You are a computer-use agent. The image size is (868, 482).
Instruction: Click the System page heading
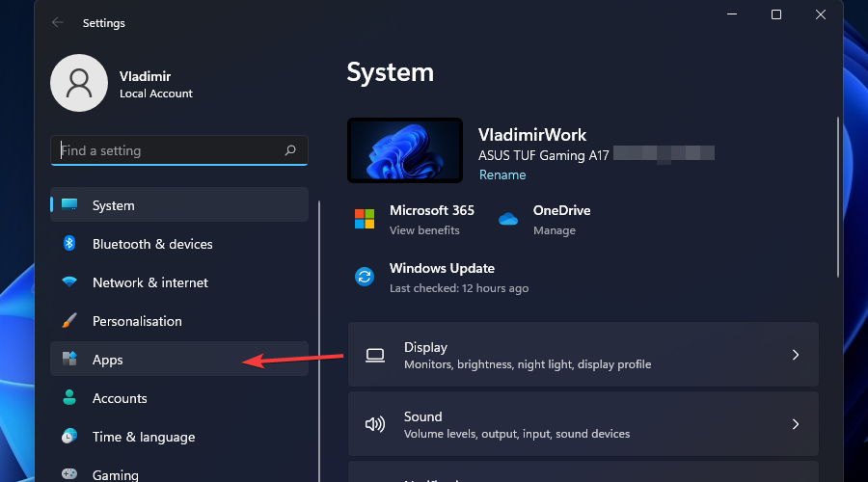pyautogui.click(x=391, y=72)
